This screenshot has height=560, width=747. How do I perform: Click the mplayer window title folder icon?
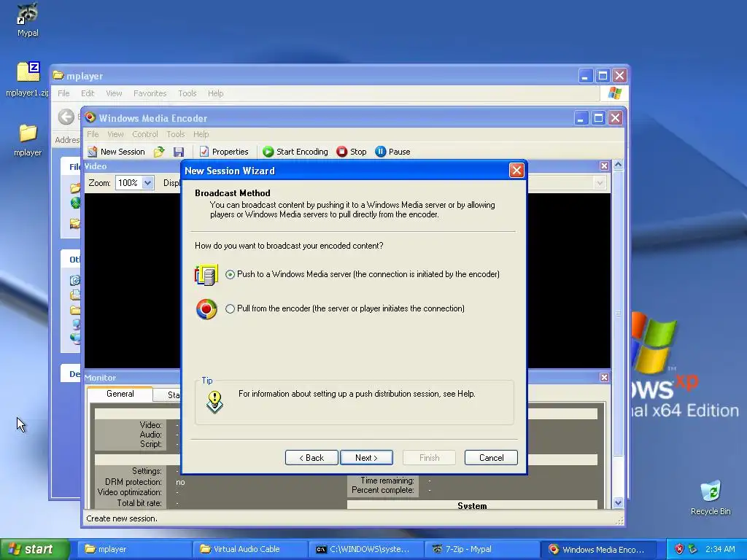click(58, 75)
